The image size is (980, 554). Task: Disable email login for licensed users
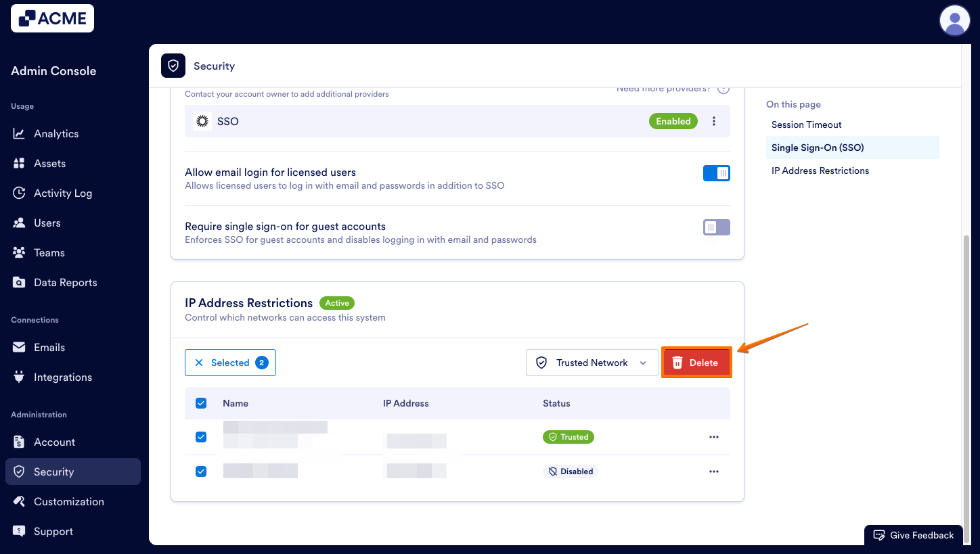click(716, 173)
